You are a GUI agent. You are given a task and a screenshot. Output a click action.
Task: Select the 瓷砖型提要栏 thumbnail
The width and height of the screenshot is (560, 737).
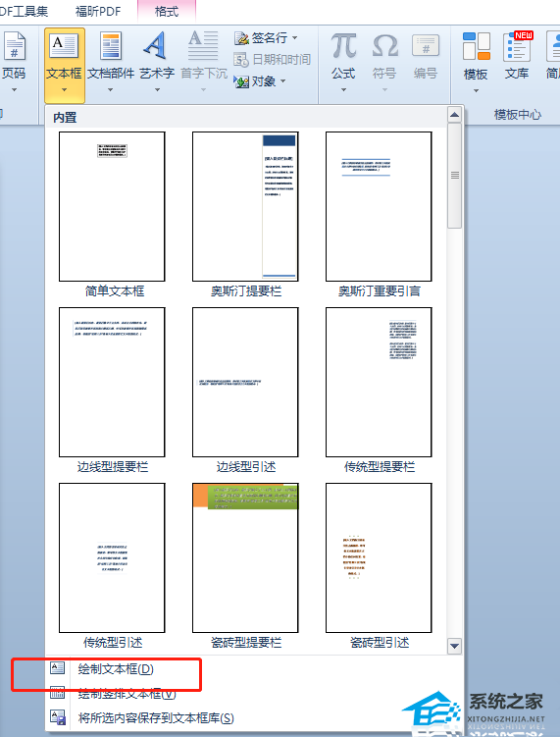pyautogui.click(x=245, y=558)
